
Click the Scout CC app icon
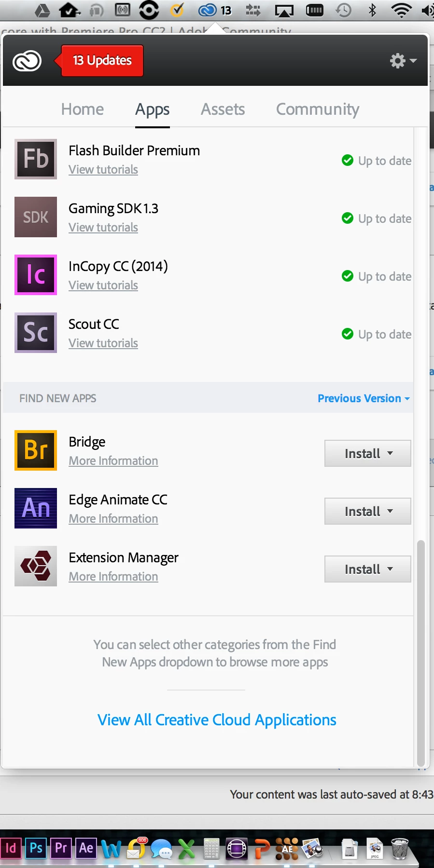click(36, 333)
